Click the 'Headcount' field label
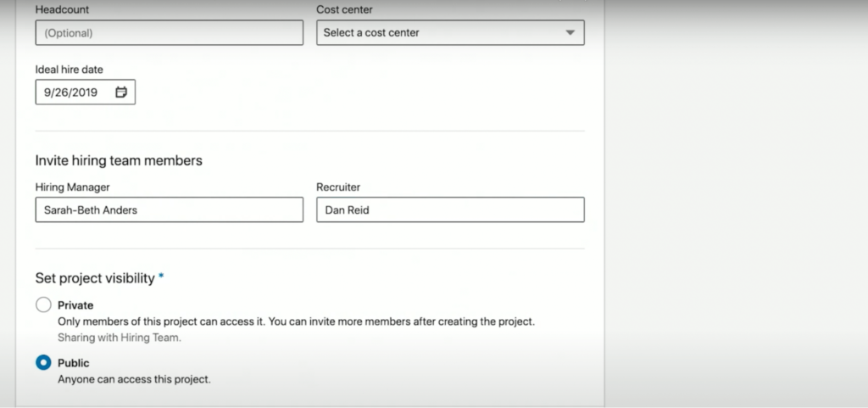868x408 pixels. tap(62, 9)
